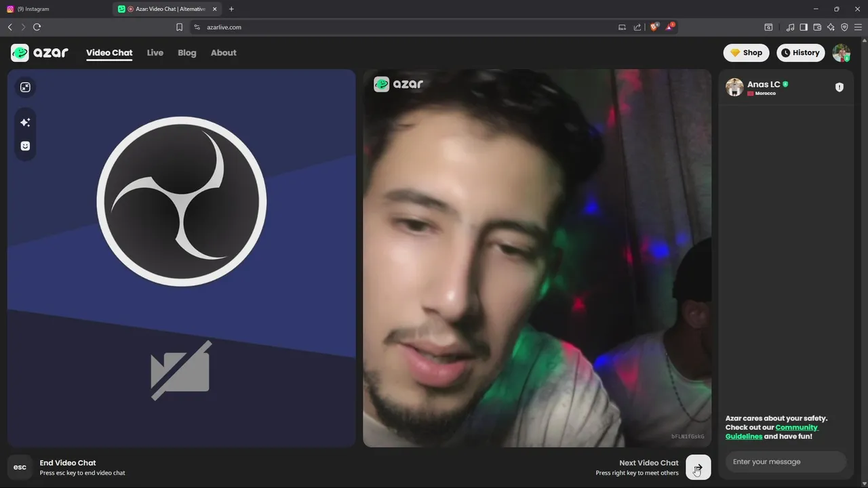
Task: Open Brave Rewards icon
Action: 669,27
